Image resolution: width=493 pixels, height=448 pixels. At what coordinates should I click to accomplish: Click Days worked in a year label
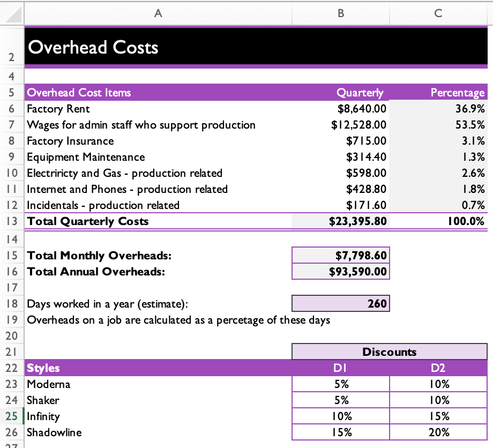(x=158, y=304)
